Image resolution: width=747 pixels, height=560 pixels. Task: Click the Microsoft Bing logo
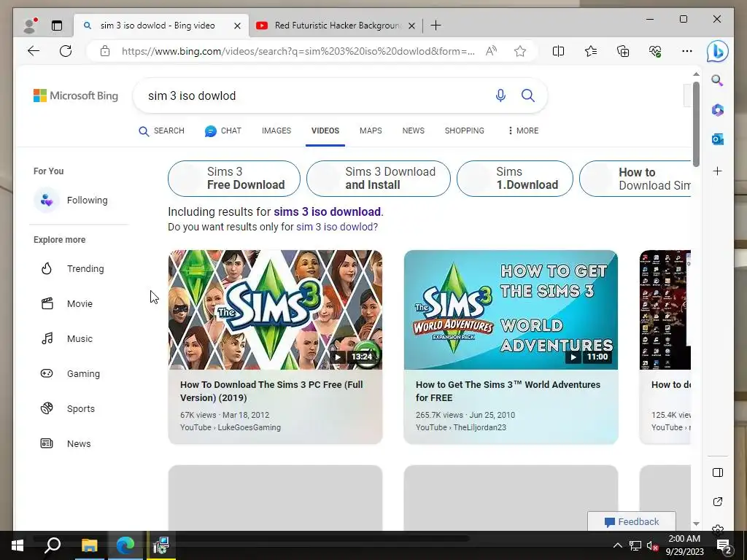pos(76,96)
